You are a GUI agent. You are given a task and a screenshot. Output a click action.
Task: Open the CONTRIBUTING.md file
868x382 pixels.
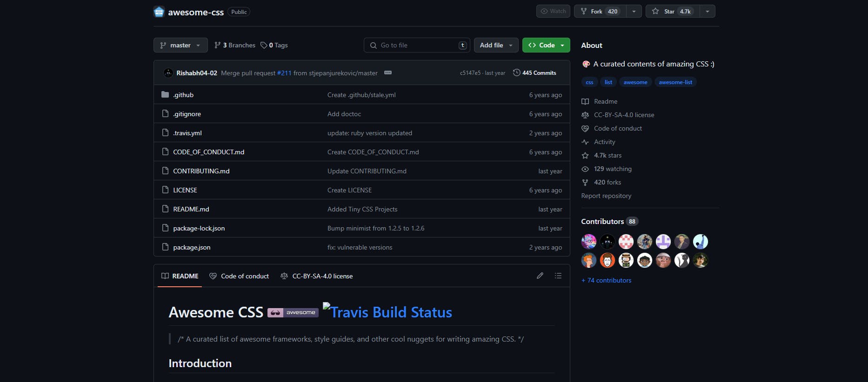201,171
